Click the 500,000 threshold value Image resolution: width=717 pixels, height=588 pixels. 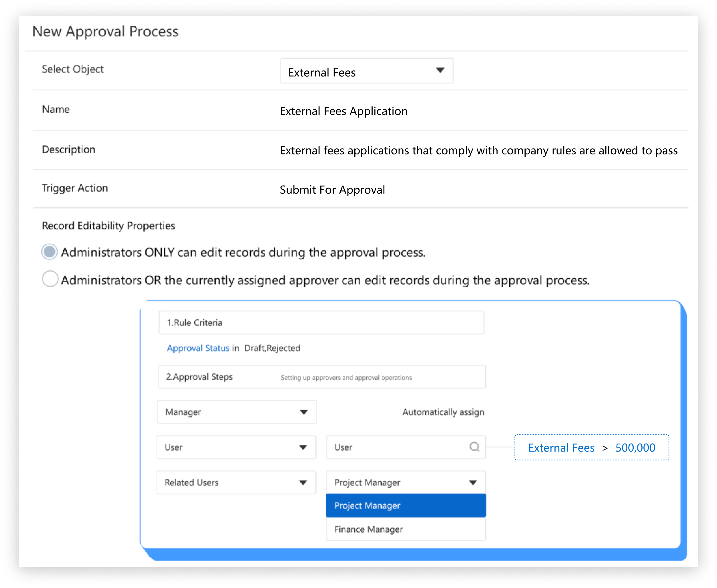(x=635, y=448)
